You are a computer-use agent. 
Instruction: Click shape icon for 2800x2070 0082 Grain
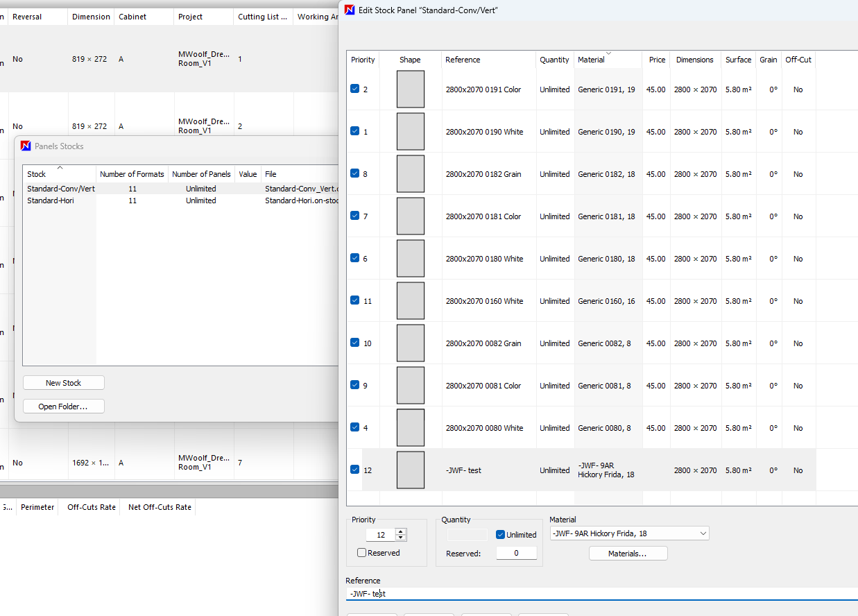point(410,343)
